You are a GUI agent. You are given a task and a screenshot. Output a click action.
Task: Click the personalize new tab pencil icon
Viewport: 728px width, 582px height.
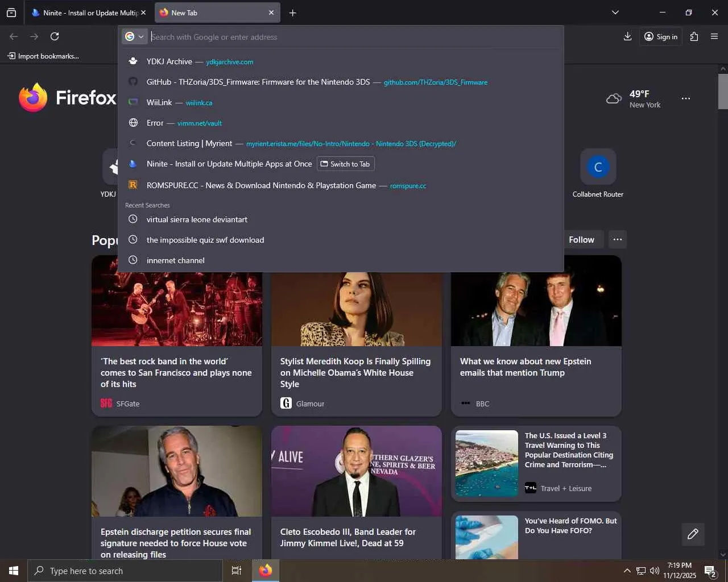tap(693, 534)
